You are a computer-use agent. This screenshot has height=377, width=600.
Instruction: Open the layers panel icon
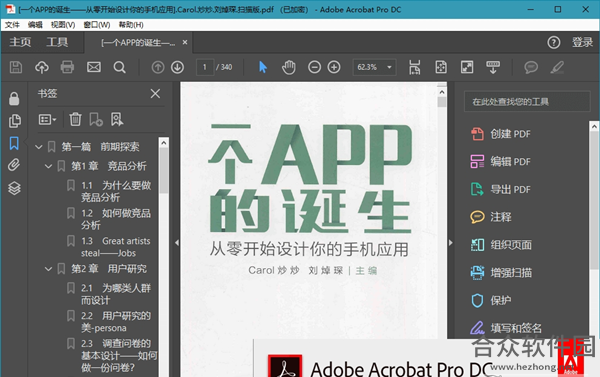coord(14,188)
